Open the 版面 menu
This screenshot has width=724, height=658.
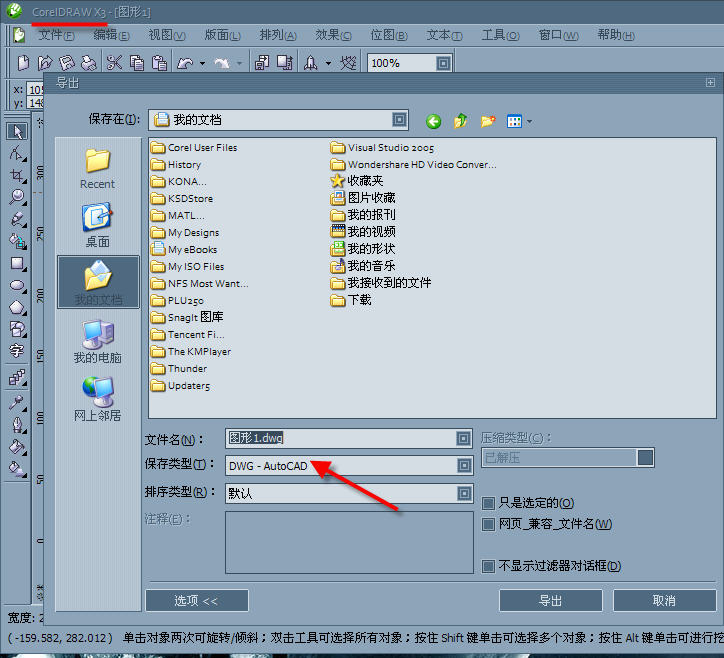point(223,35)
